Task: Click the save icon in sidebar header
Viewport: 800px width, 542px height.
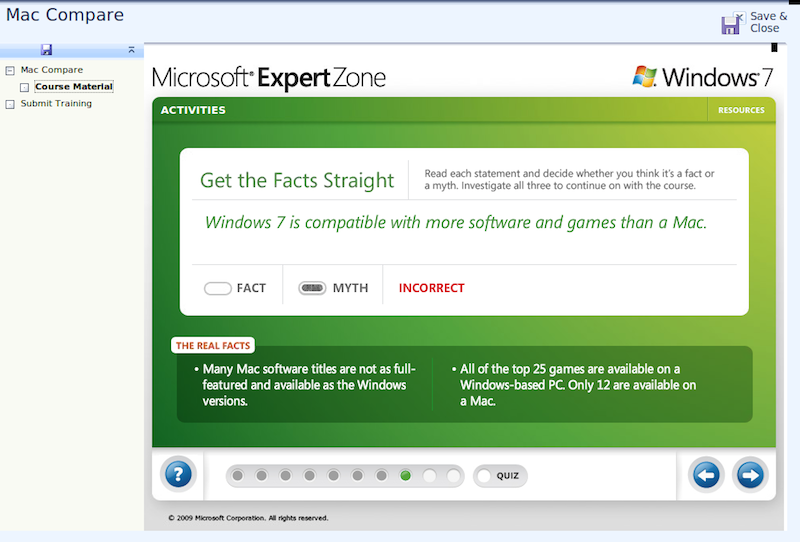Action: click(x=46, y=50)
